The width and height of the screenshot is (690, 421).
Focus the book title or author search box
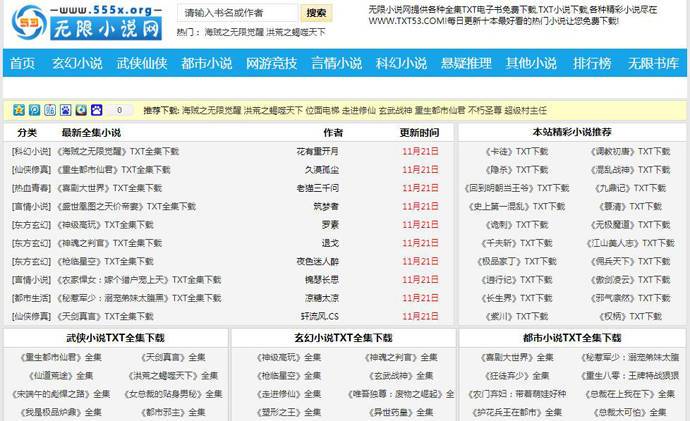237,14
